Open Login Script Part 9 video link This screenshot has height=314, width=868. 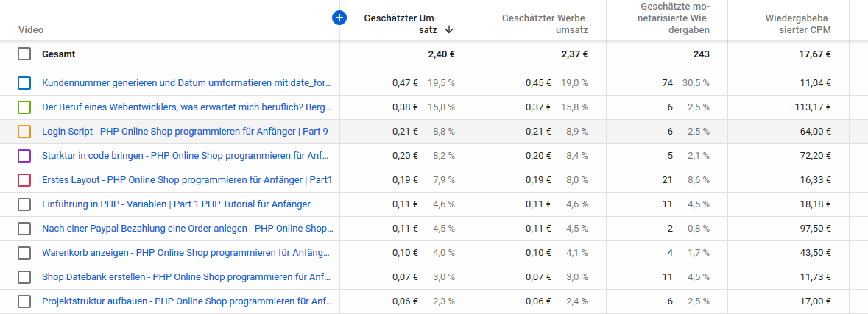185,132
